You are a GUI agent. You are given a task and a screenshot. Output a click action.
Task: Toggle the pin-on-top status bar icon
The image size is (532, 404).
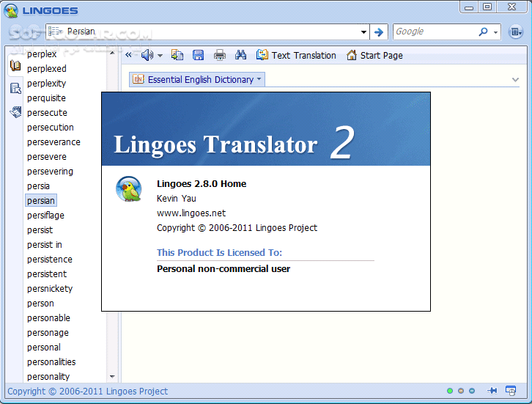[x=492, y=391]
